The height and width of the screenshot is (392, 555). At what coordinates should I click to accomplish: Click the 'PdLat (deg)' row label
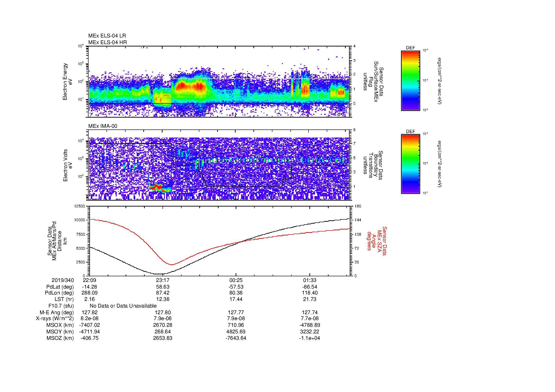60,287
